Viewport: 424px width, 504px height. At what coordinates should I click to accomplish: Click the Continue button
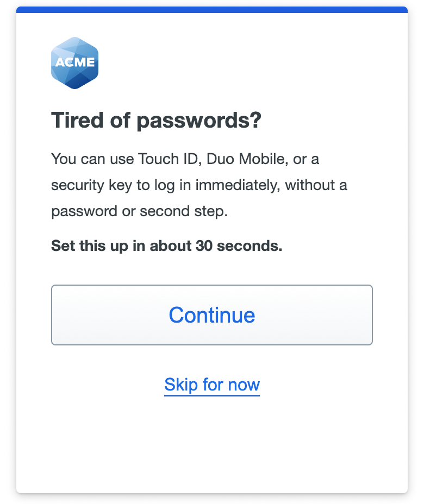coord(212,315)
